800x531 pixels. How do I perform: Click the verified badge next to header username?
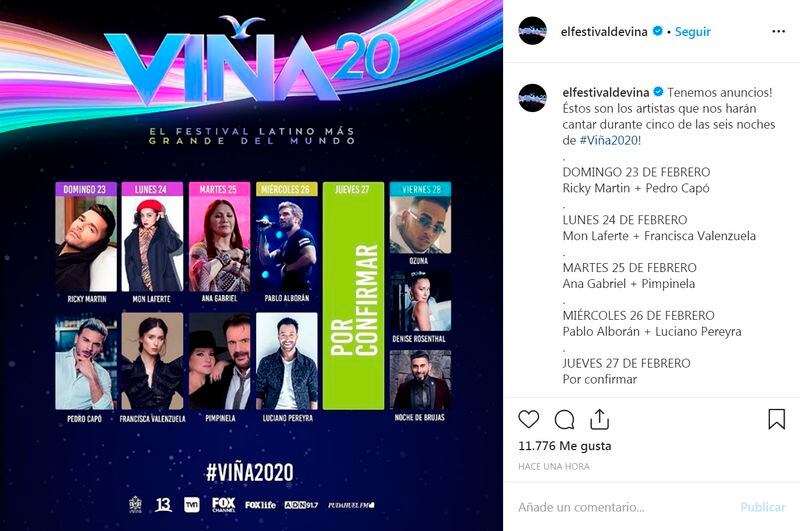[x=658, y=31]
